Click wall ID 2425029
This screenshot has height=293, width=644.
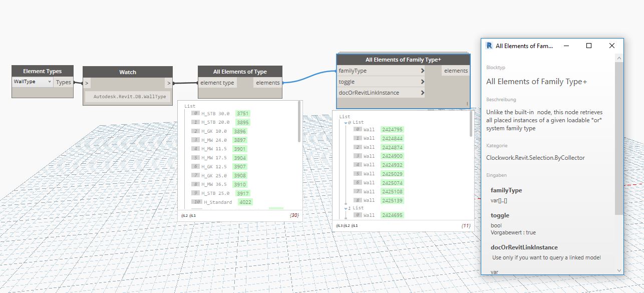[x=392, y=174]
